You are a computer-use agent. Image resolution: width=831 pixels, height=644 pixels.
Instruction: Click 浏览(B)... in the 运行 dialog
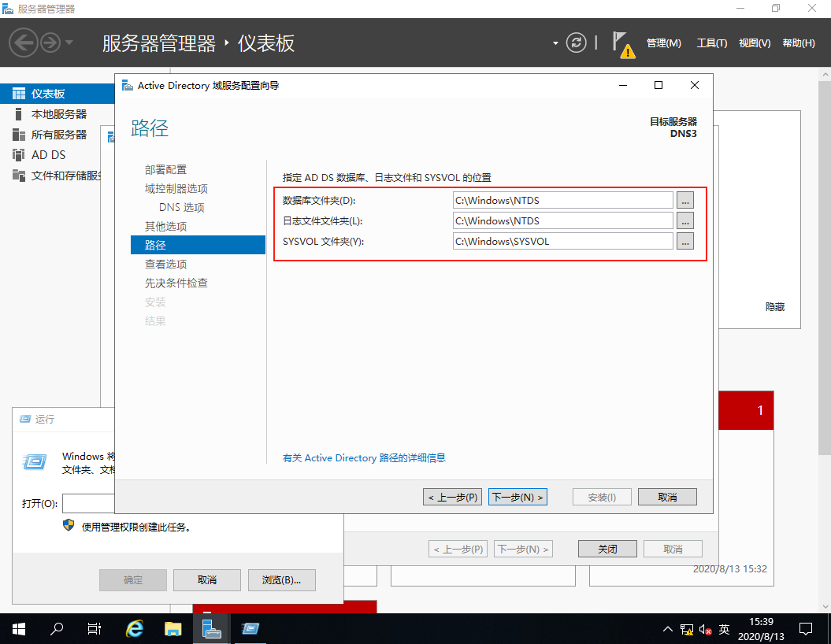281,580
